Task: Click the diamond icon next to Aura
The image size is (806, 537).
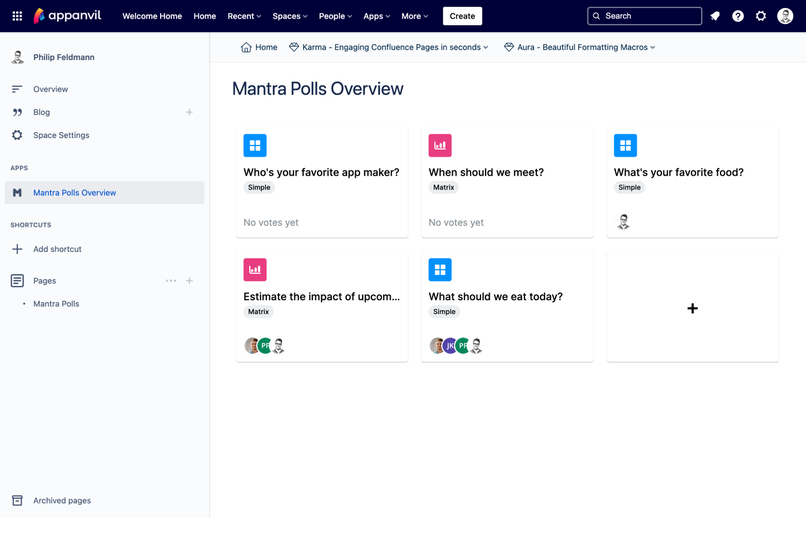Action: 509,47
